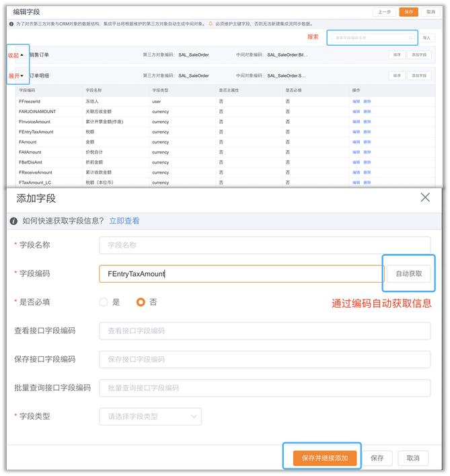Click the info icon in top notice bar
450x476 pixels.
point(11,24)
